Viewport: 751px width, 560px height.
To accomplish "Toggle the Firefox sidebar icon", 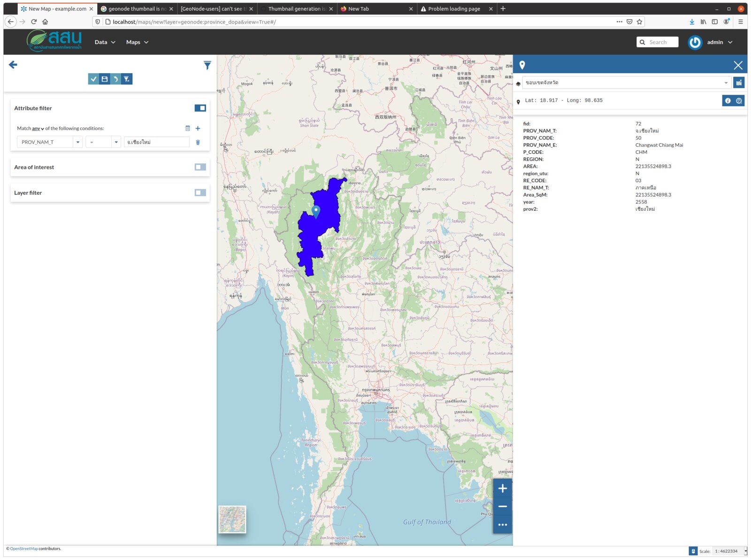I will click(x=714, y=22).
